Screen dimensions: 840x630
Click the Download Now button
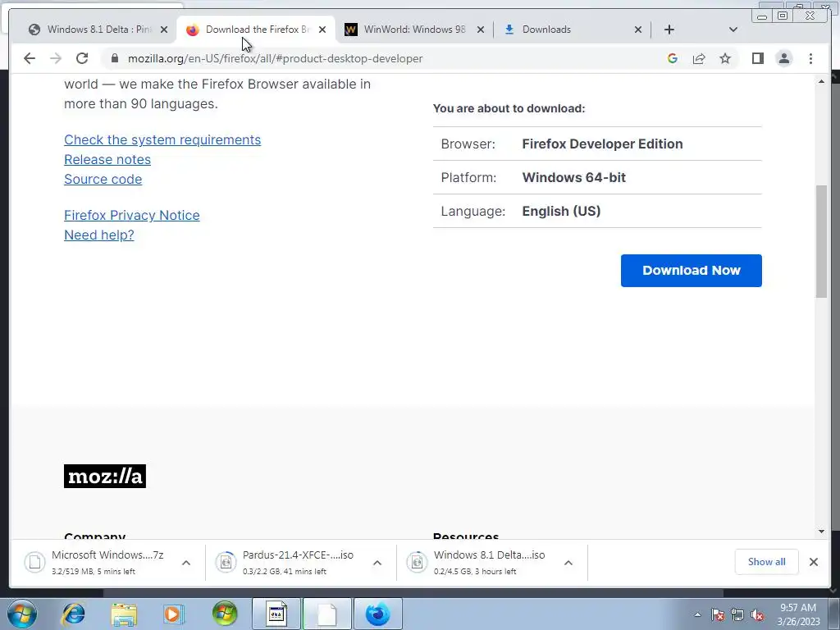(691, 271)
